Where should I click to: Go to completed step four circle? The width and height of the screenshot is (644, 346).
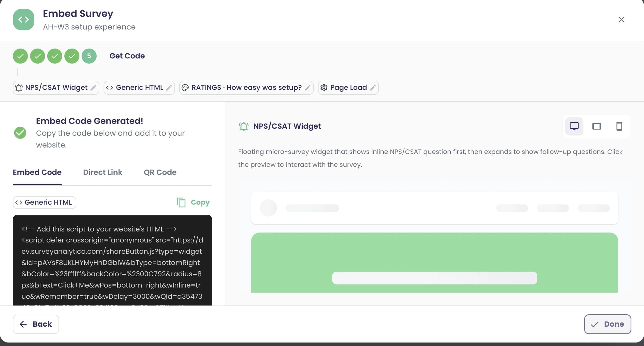[x=72, y=56]
